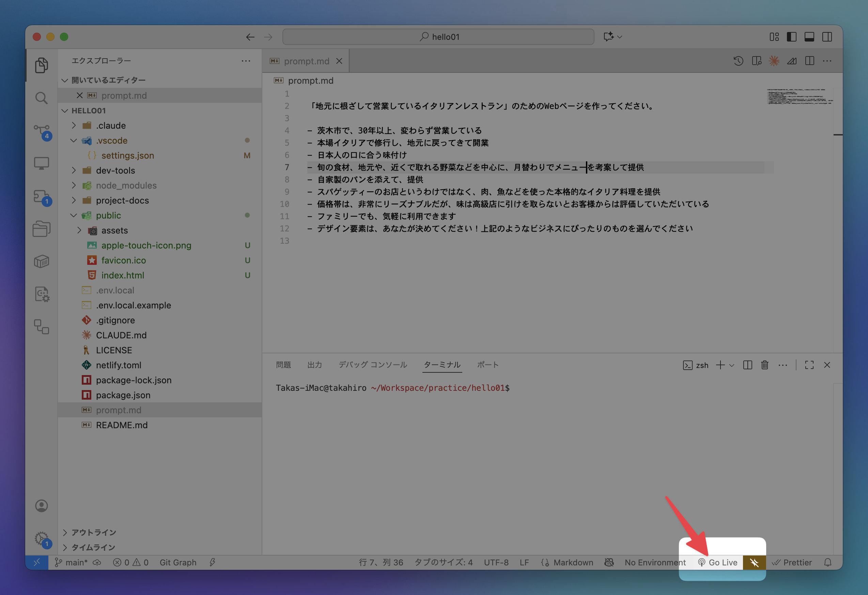
Task: Toggle the bottom panel layout icon
Action: point(809,36)
